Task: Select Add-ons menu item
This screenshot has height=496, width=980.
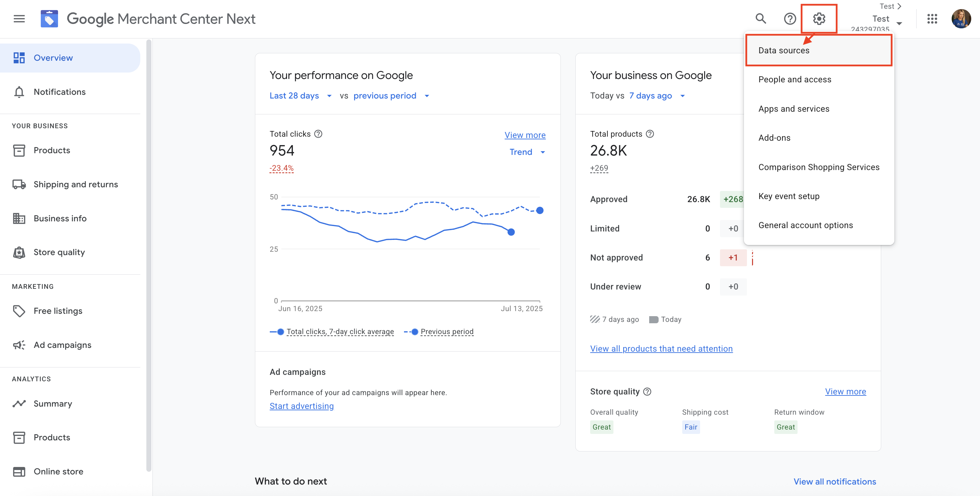Action: [819, 138]
